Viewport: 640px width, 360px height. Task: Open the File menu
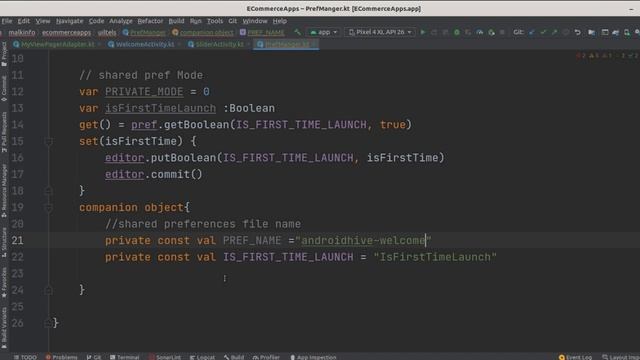tap(7, 21)
